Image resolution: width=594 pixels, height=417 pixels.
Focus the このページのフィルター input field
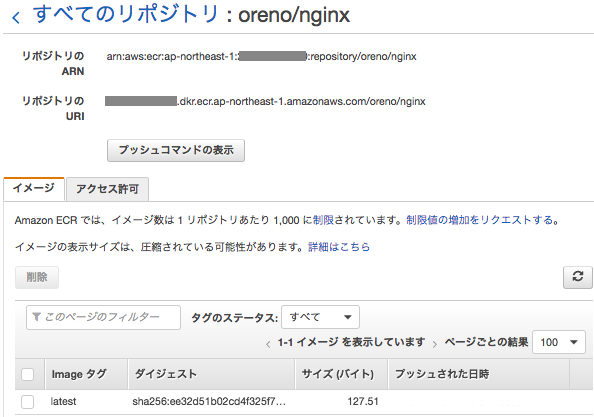pos(103,317)
